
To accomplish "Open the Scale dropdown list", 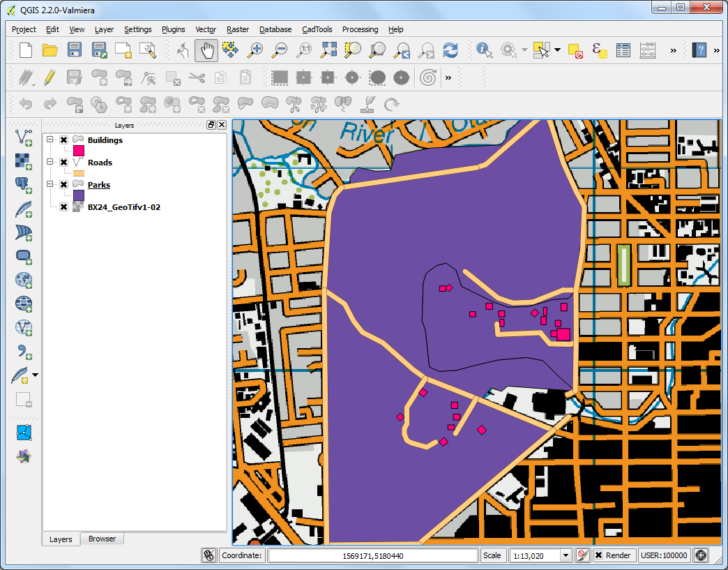I will click(x=566, y=555).
